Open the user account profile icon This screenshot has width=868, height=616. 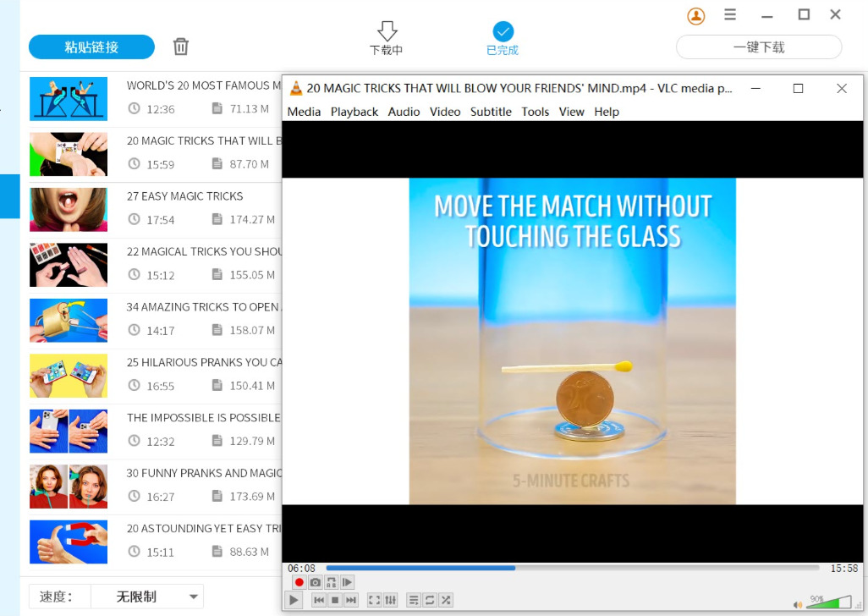[696, 15]
